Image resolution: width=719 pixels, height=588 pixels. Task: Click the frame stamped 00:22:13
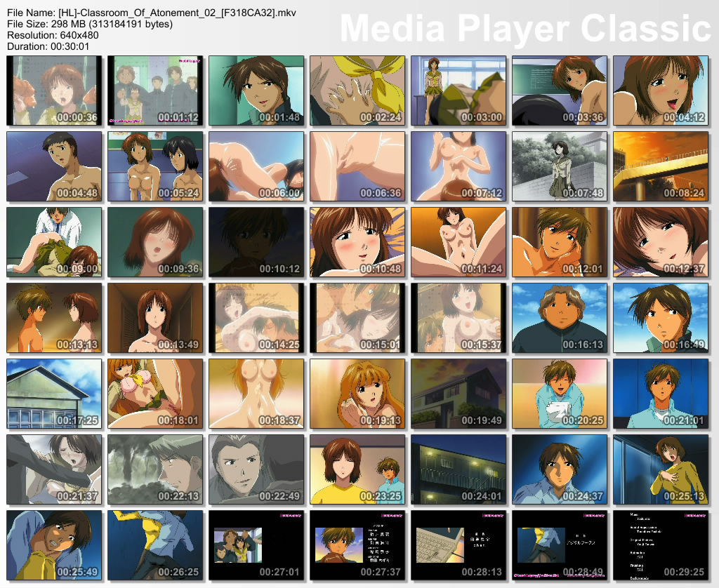(x=155, y=469)
